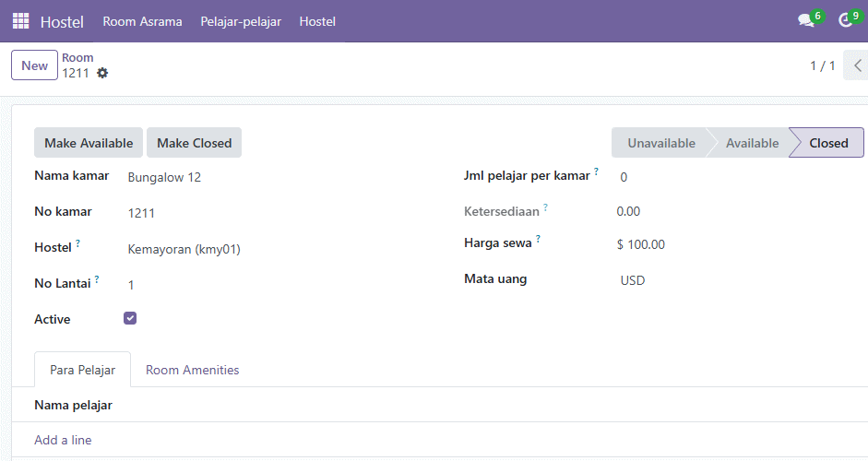This screenshot has width=868, height=461.
Task: Open the apps grid menu icon
Action: [20, 21]
